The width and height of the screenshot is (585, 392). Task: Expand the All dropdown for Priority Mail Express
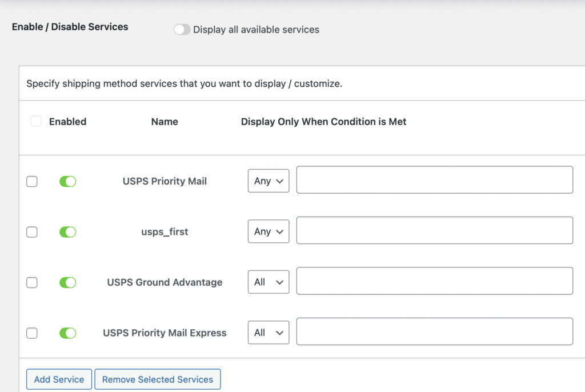(x=269, y=333)
